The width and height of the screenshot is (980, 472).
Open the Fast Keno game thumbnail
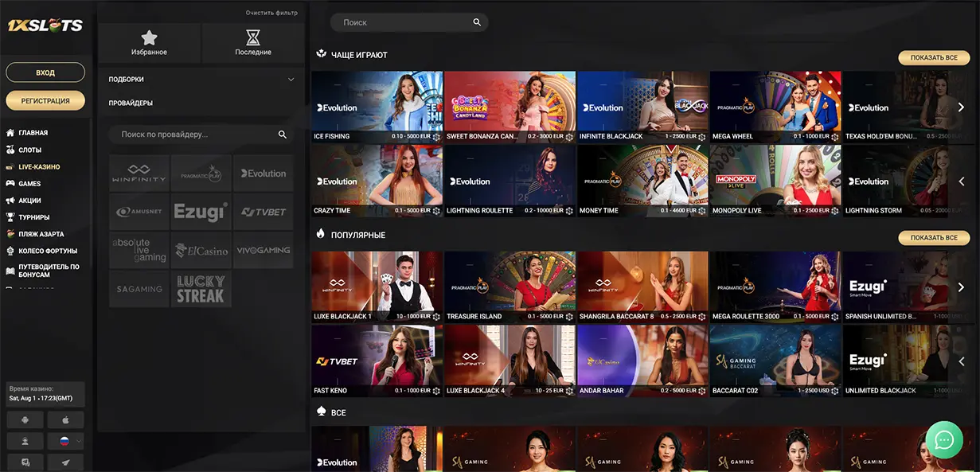[377, 361]
